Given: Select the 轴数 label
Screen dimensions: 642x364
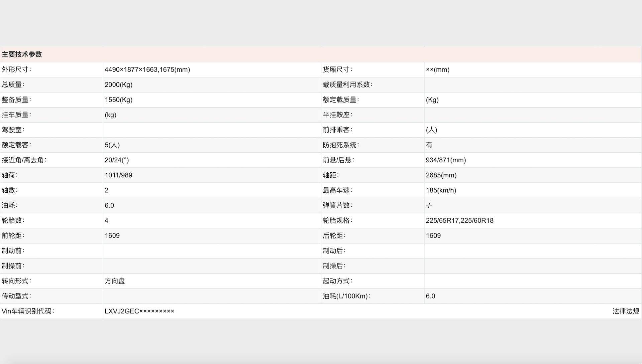Looking at the screenshot, I should point(10,190).
